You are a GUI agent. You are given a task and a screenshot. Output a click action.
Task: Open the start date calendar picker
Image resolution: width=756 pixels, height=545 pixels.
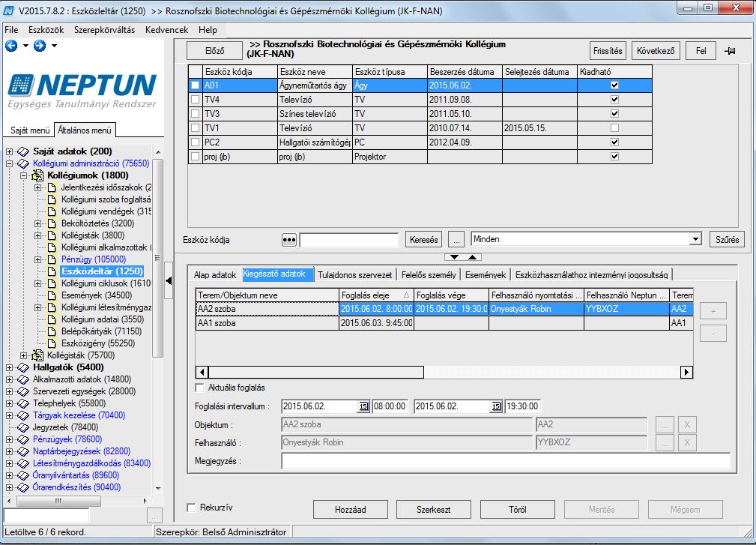click(x=363, y=406)
